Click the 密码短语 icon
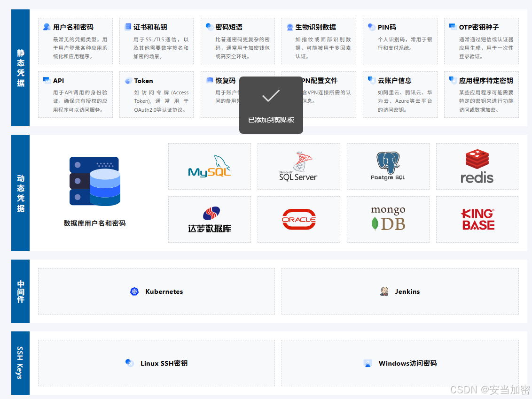The width and height of the screenshot is (532, 399). tap(210, 27)
